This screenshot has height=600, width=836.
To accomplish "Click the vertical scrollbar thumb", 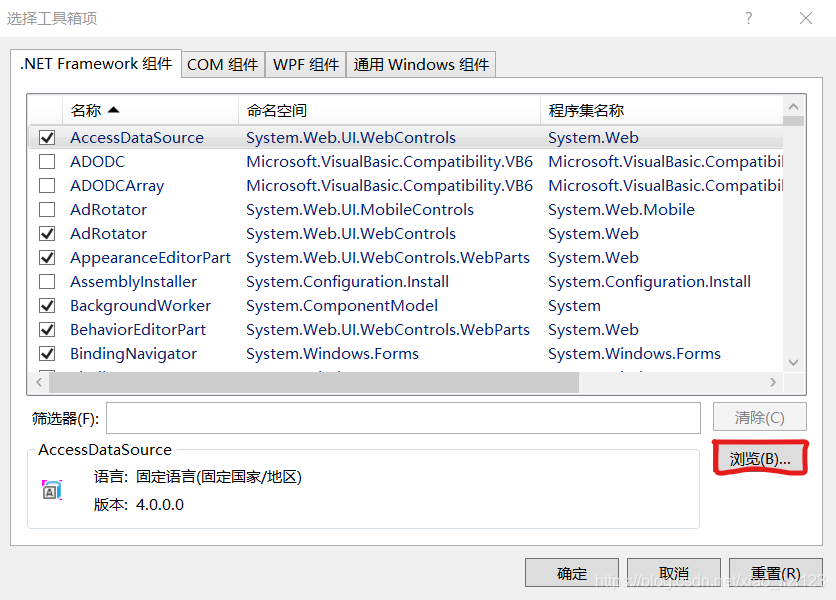I will [793, 121].
